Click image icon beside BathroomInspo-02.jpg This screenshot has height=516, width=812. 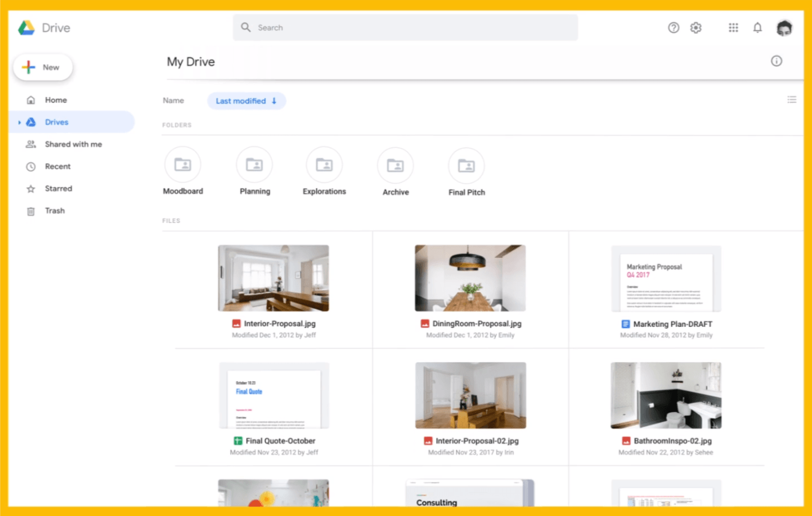(626, 441)
